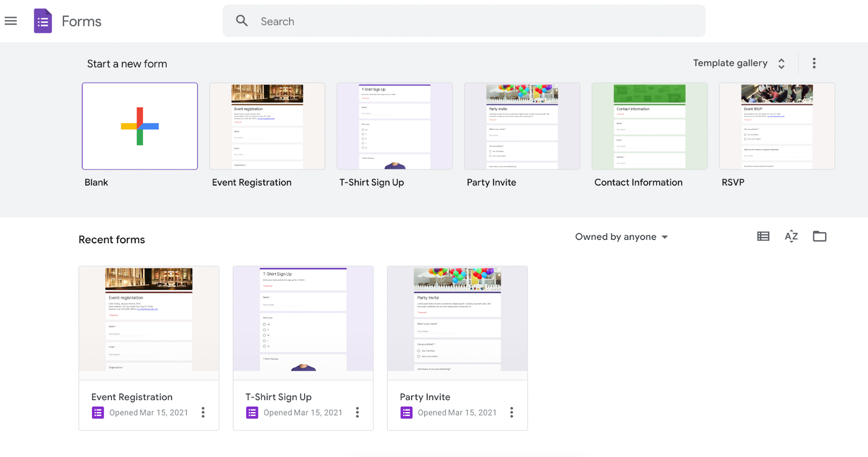Image resolution: width=868 pixels, height=457 pixels.
Task: Choose the Contact Information template thumbnail
Action: pyautogui.click(x=650, y=126)
